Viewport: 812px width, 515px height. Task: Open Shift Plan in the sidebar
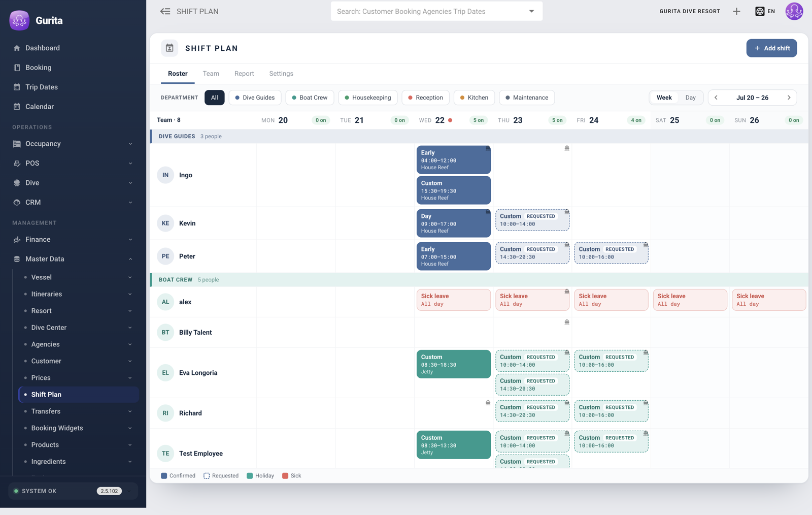(79, 395)
